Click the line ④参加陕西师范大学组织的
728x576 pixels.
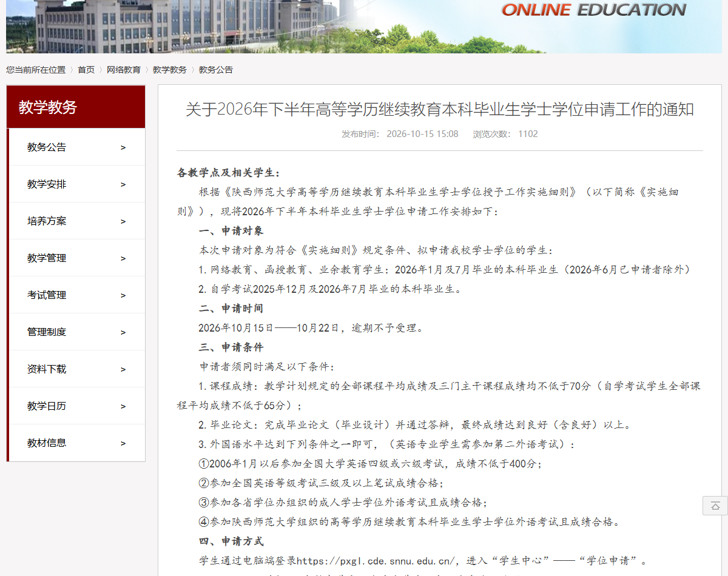[410, 522]
